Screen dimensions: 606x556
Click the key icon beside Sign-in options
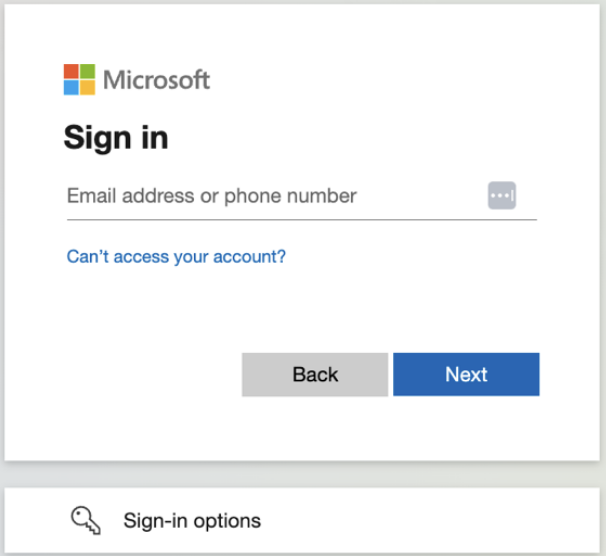(x=86, y=519)
